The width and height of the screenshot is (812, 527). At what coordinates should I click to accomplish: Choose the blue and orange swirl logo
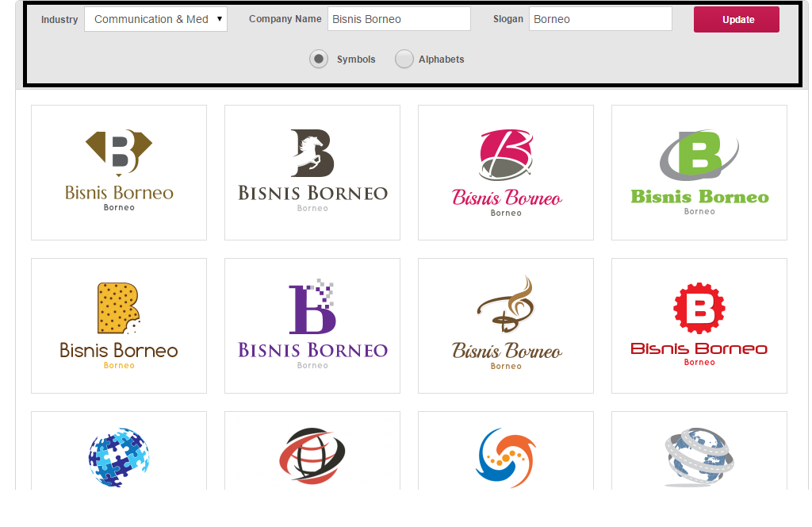(506, 451)
